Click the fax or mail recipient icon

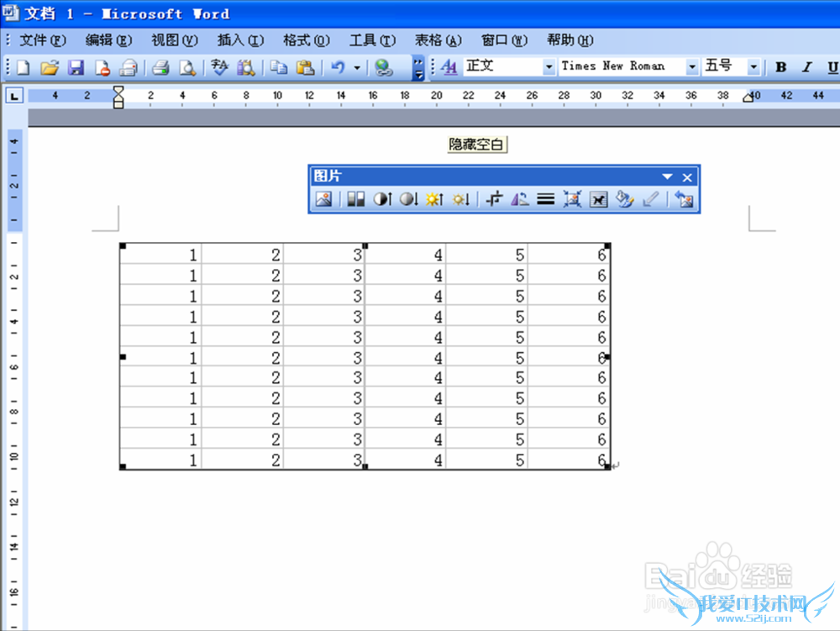(129, 67)
